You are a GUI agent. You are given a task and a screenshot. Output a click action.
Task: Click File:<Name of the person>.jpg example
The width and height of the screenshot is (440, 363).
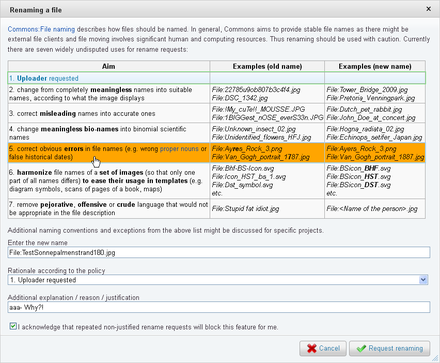click(372, 209)
